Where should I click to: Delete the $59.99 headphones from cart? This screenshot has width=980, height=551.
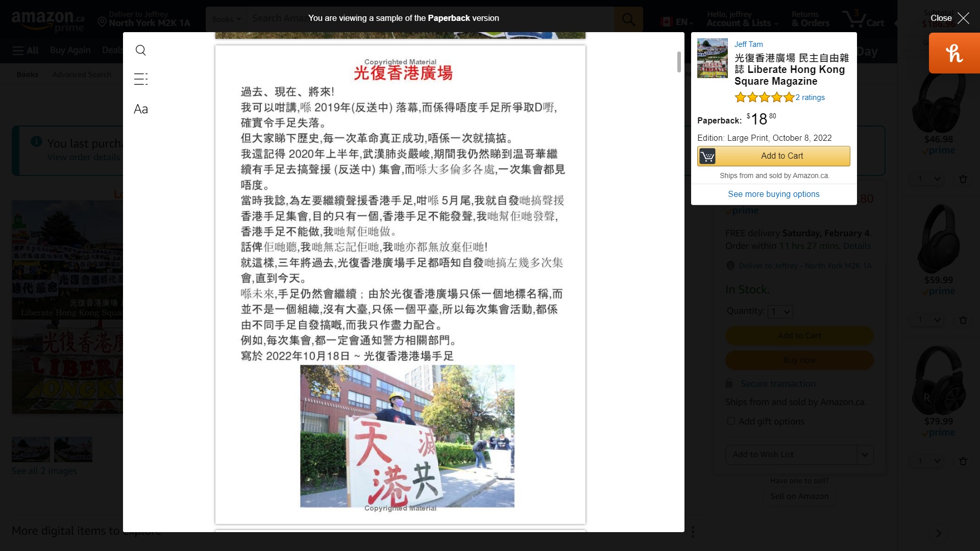coord(963,320)
